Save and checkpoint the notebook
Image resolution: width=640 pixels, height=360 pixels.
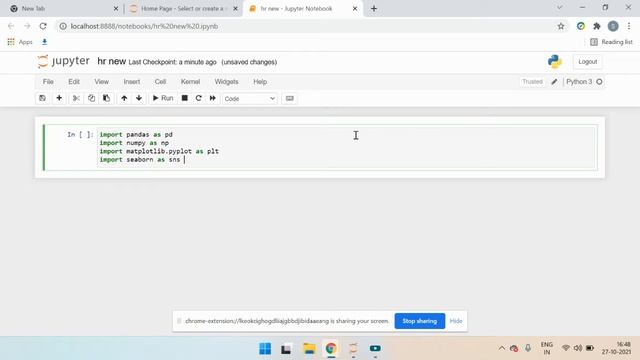[42, 98]
